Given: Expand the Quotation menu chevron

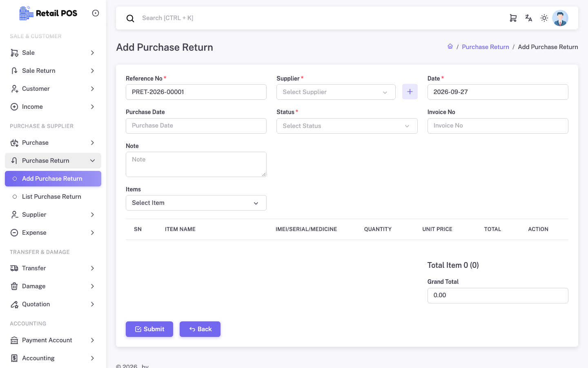Looking at the screenshot, I should point(93,304).
